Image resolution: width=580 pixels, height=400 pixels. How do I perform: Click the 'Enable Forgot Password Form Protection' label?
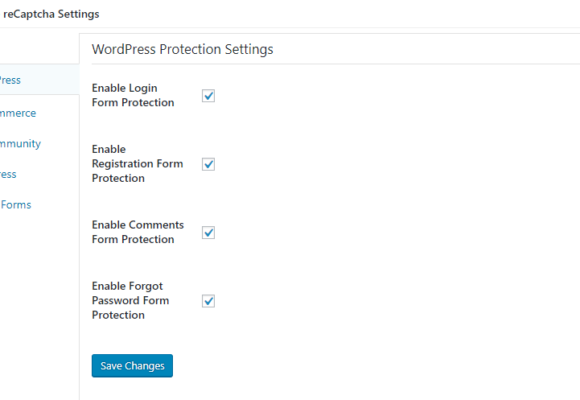pyautogui.click(x=130, y=300)
